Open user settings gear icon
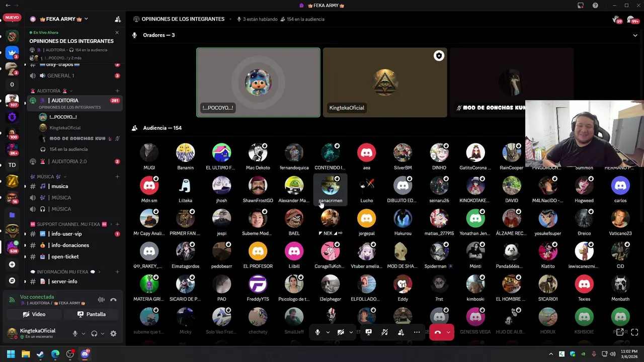Image resolution: width=644 pixels, height=362 pixels. click(113, 333)
